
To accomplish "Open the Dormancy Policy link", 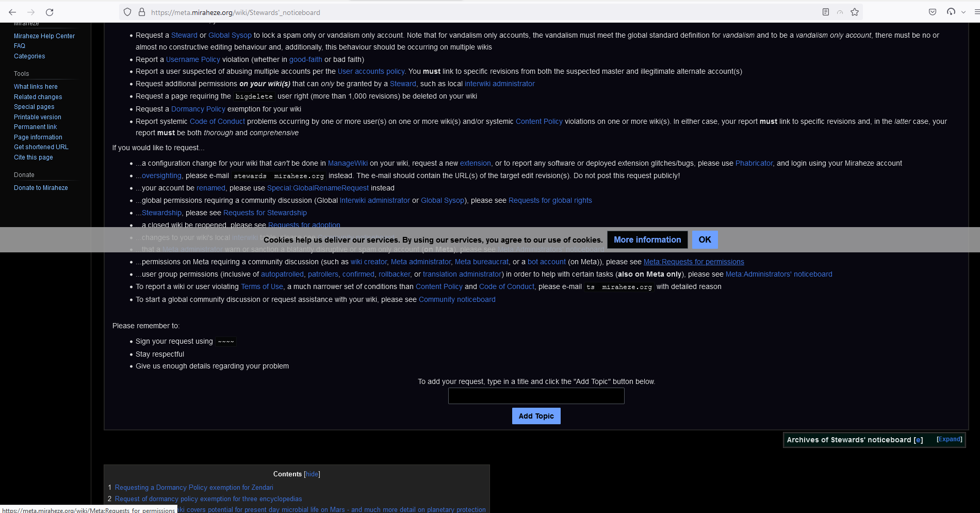I will (x=198, y=109).
